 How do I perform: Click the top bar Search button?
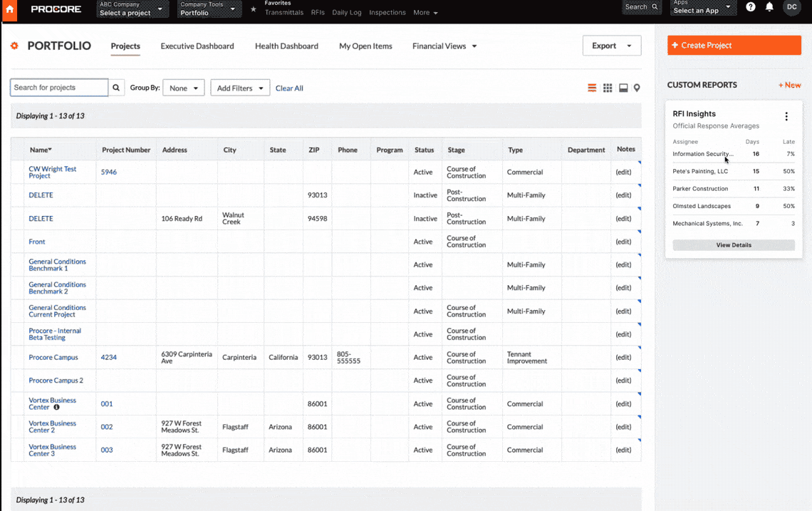tap(641, 6)
